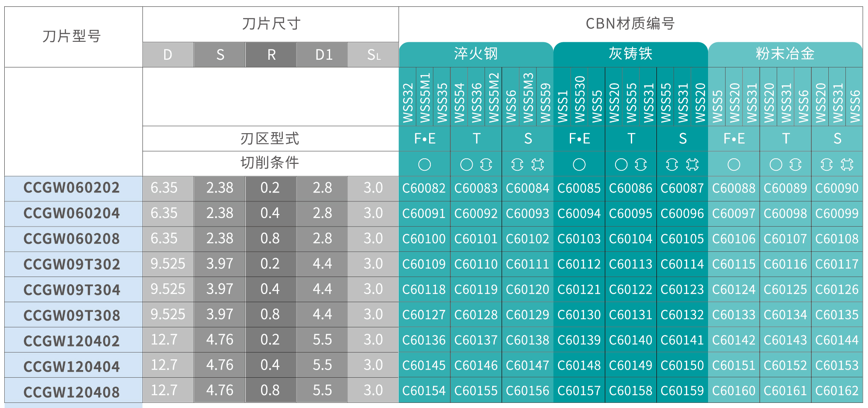This screenshot has width=868, height=408.
Task: Click the two-notch circle icon under 粉末冶金 S
Action: 827,164
